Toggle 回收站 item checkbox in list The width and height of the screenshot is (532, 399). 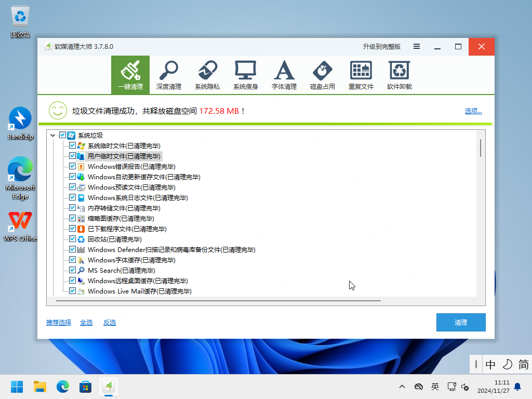pyautogui.click(x=72, y=239)
